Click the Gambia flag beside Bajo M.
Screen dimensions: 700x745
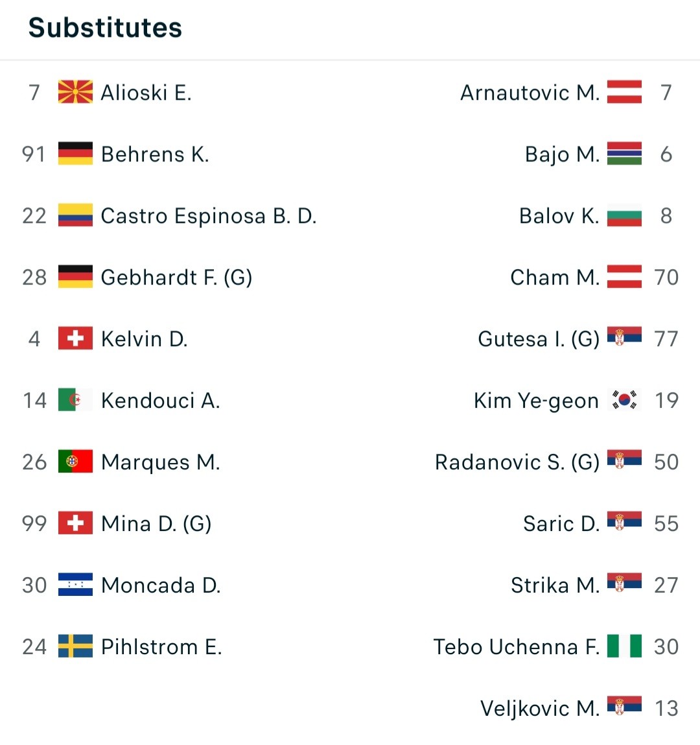tap(625, 154)
